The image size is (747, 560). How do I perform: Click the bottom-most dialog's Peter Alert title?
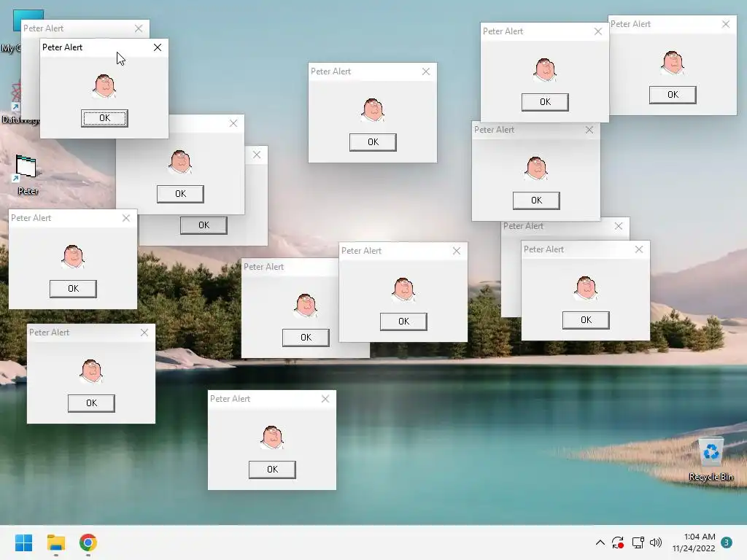pos(230,399)
